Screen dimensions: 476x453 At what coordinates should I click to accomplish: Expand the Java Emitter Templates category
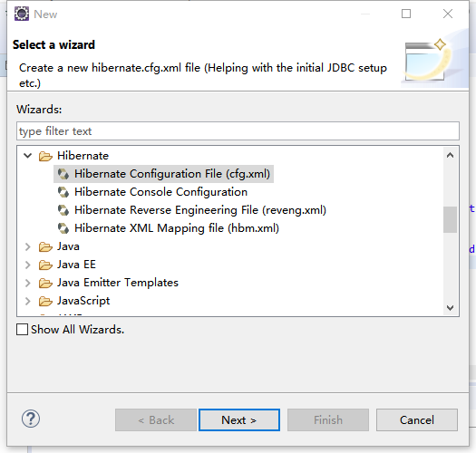[27, 283]
